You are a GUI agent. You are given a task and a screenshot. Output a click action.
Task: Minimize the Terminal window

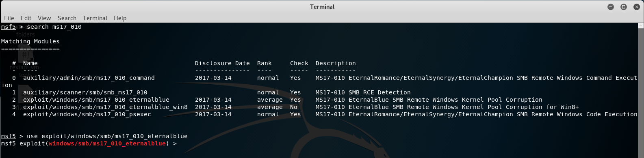click(611, 7)
